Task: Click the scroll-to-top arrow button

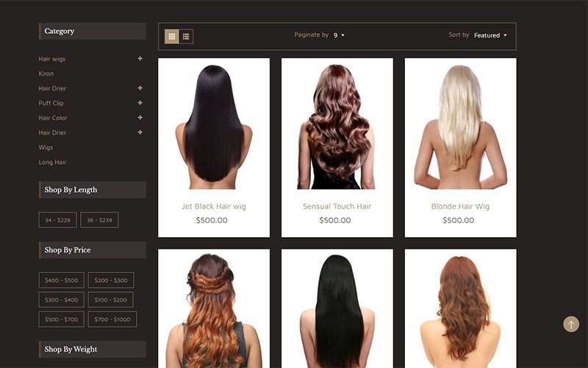Action: (x=571, y=324)
